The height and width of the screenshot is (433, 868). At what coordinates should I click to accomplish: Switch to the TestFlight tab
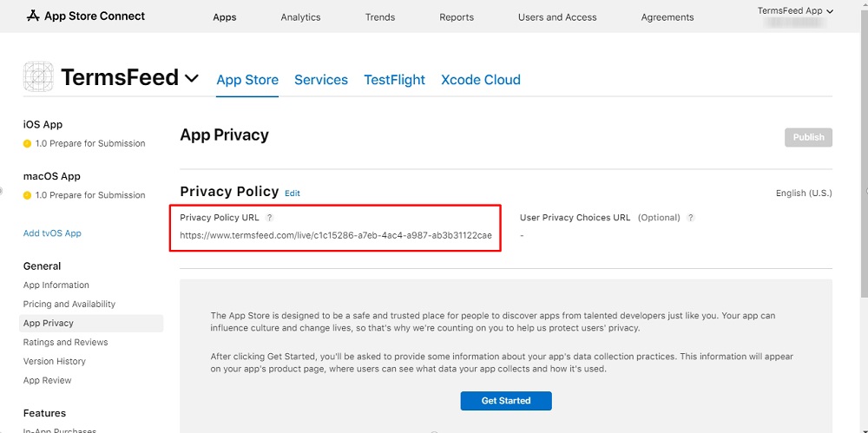coord(394,80)
